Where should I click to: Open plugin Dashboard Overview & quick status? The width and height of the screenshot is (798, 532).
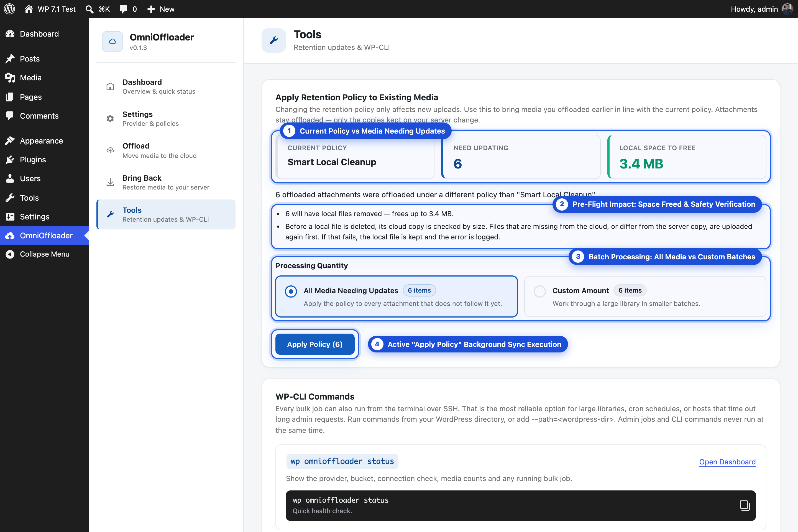[166, 86]
